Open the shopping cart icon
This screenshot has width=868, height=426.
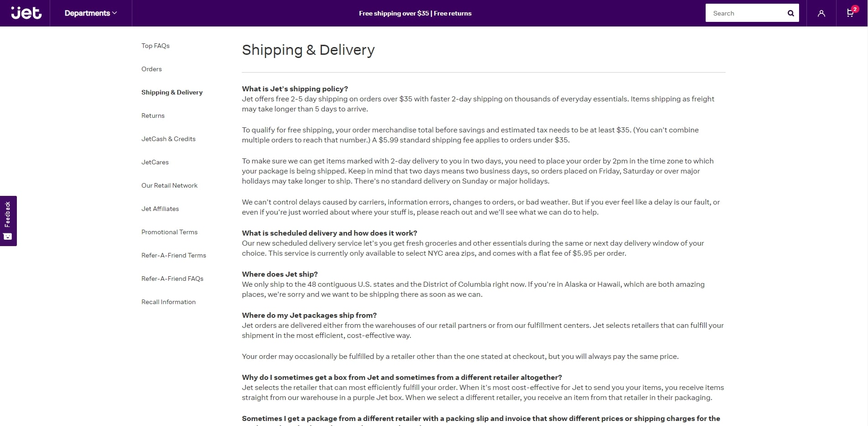[x=851, y=12]
